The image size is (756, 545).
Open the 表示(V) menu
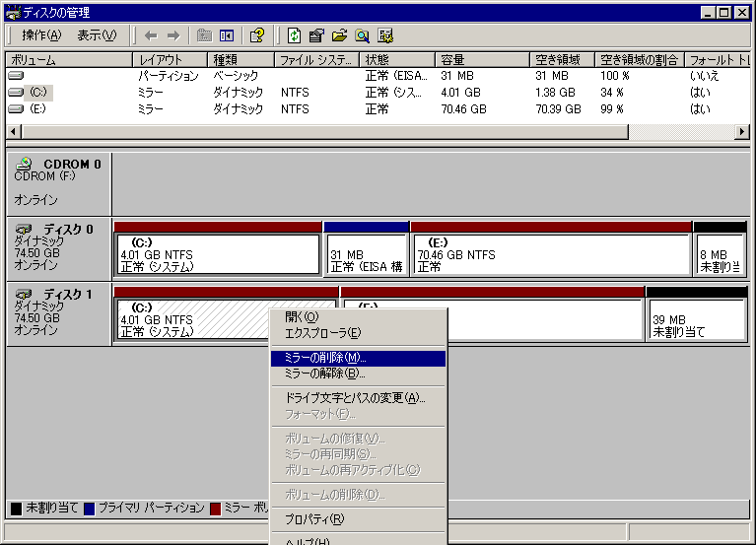pos(97,35)
